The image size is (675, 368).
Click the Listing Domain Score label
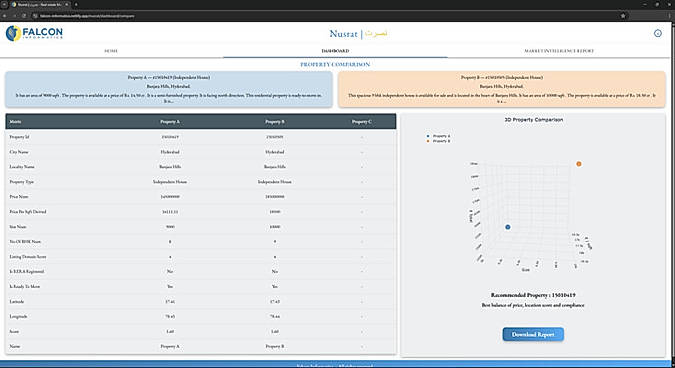point(28,257)
